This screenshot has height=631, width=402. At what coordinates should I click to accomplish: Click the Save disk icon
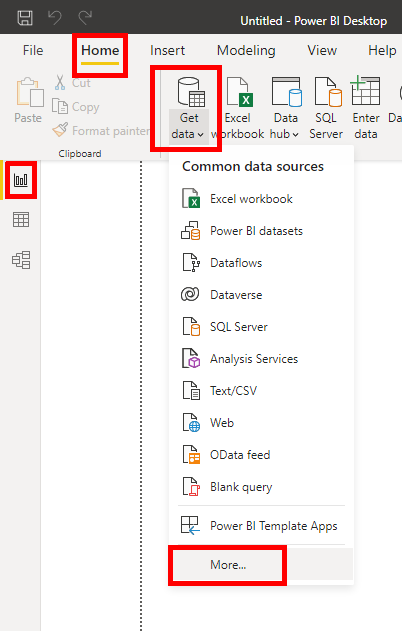(x=25, y=18)
